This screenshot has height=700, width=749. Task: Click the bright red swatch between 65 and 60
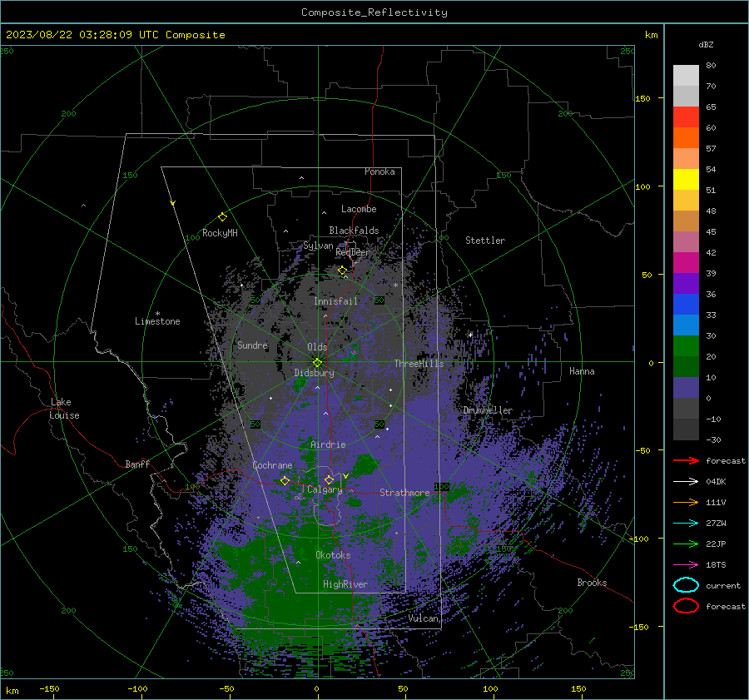(686, 117)
